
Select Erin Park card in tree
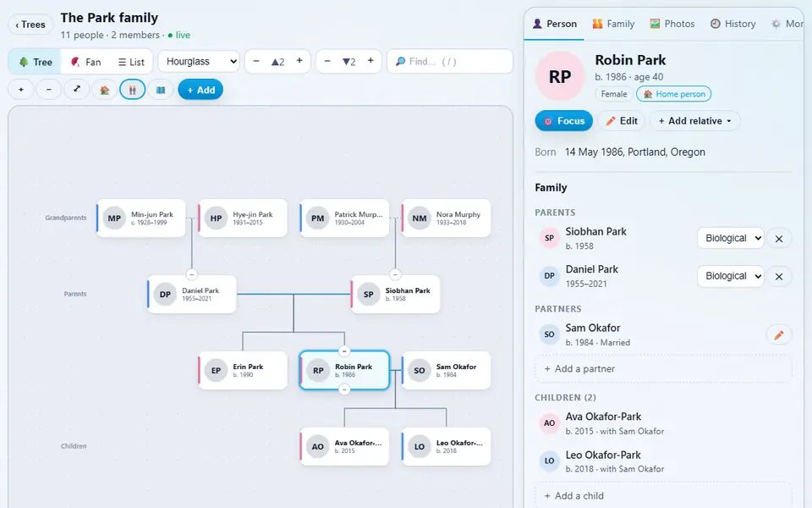click(243, 371)
